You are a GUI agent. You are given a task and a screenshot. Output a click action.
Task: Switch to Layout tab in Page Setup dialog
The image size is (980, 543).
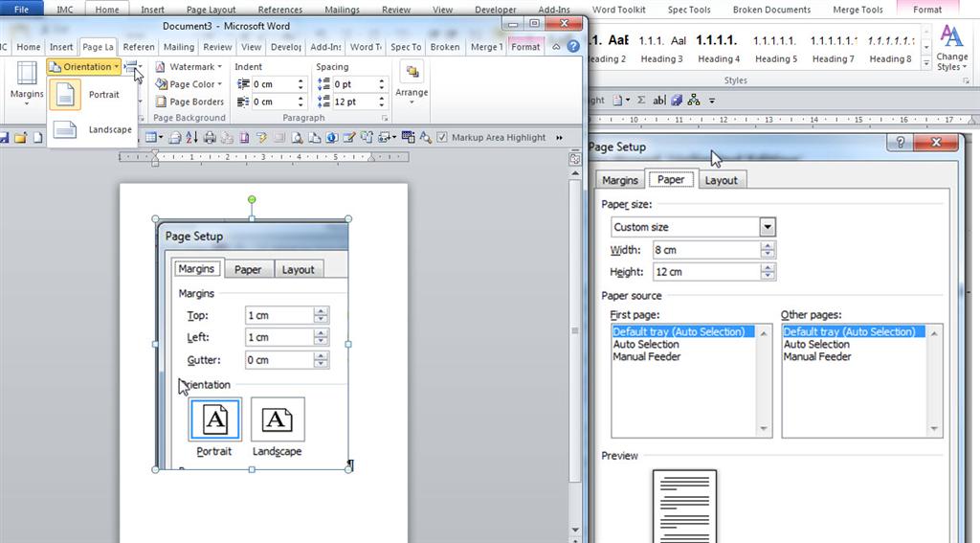(x=722, y=180)
